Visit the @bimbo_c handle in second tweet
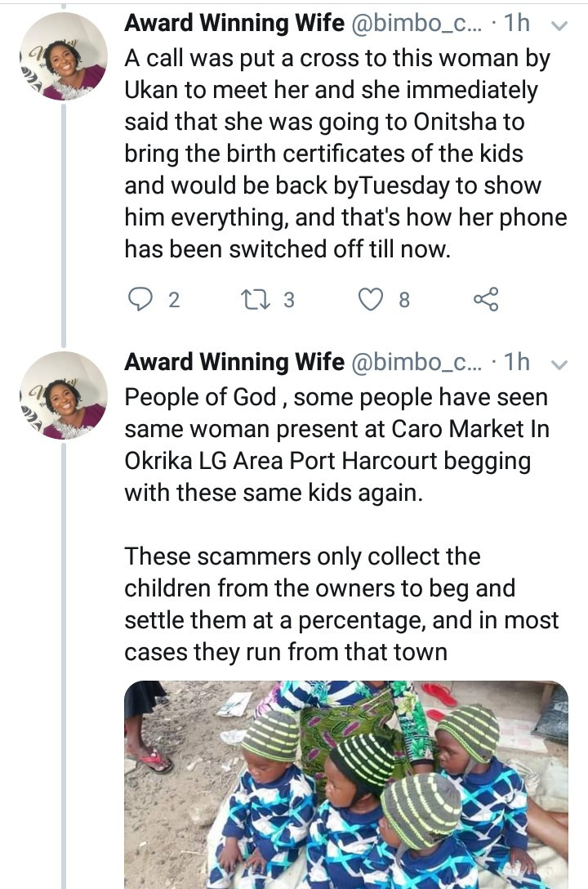588x889 pixels. pyautogui.click(x=418, y=362)
